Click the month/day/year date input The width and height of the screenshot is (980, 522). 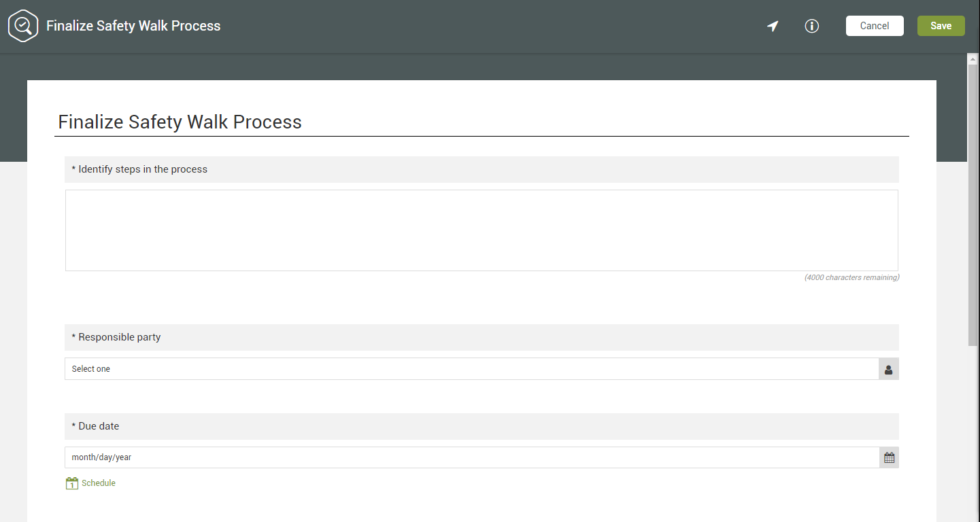(471, 457)
